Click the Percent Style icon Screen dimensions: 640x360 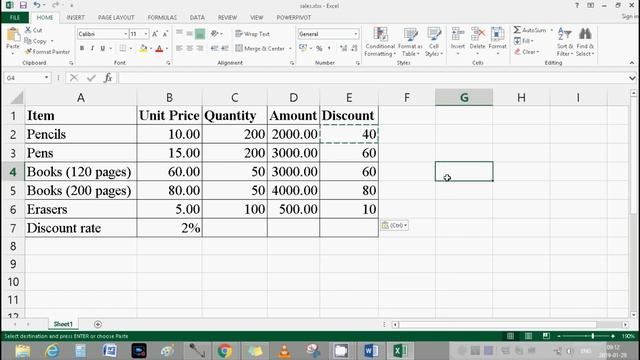pos(319,48)
